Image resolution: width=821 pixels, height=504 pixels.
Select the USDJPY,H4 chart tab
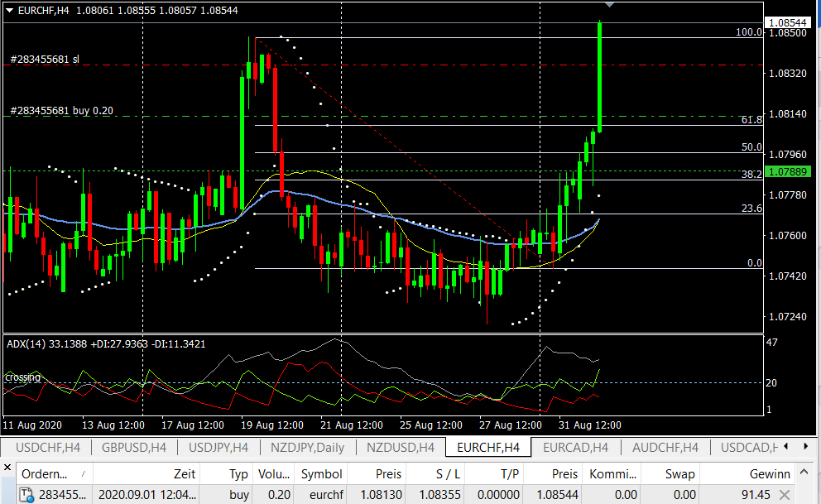tap(218, 448)
